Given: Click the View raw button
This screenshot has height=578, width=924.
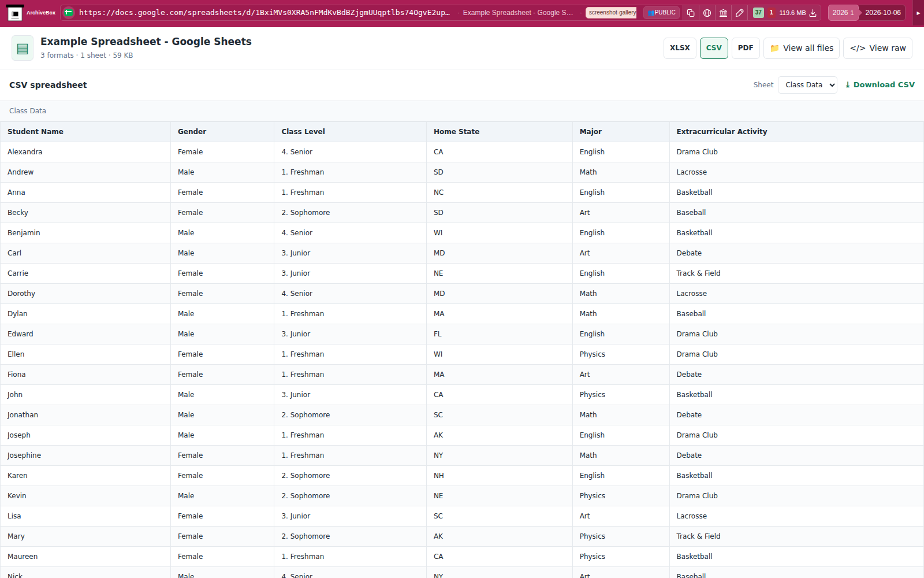Looking at the screenshot, I should pyautogui.click(x=878, y=48).
